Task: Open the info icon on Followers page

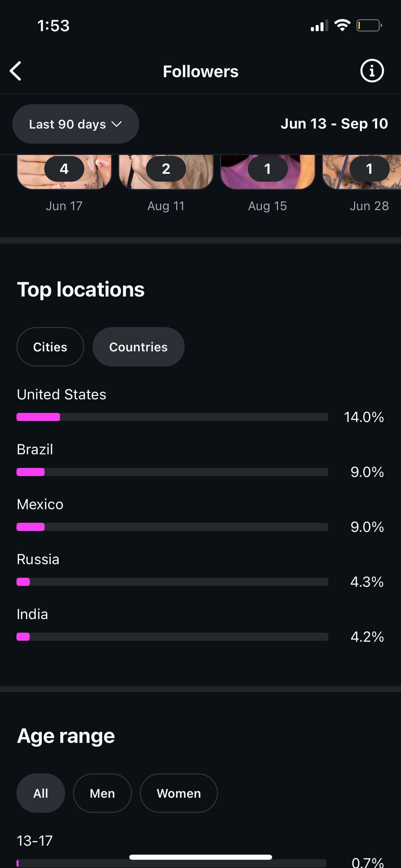Action: pos(372,71)
